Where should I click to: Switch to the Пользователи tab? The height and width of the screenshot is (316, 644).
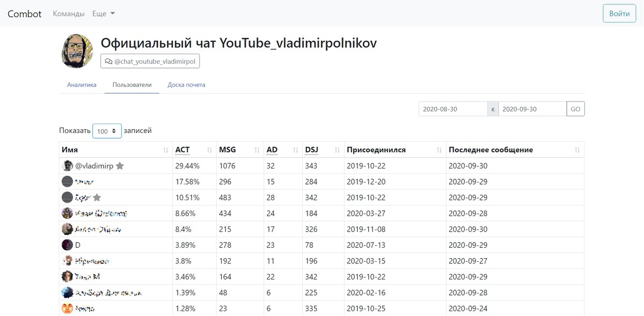point(132,85)
